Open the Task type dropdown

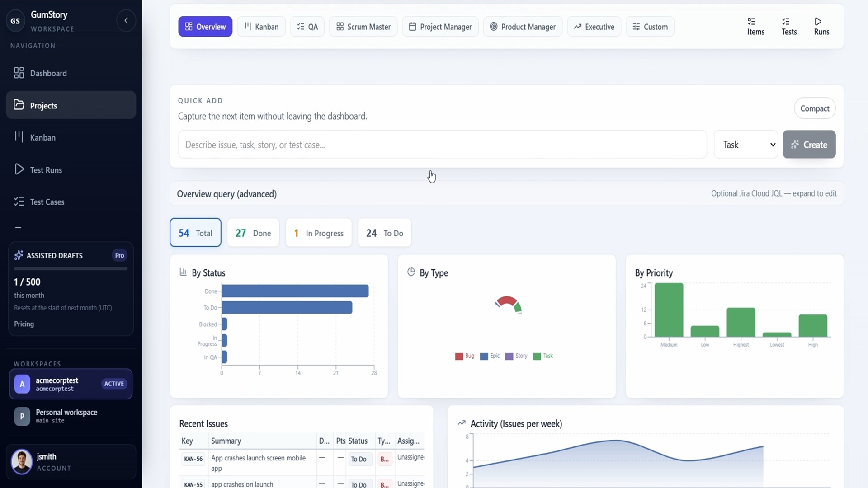pyautogui.click(x=746, y=145)
